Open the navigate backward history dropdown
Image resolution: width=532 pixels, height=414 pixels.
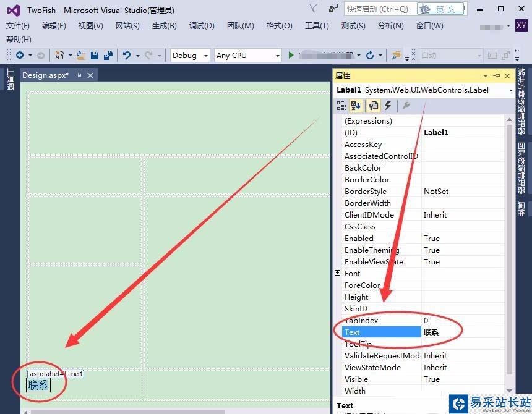coord(30,55)
